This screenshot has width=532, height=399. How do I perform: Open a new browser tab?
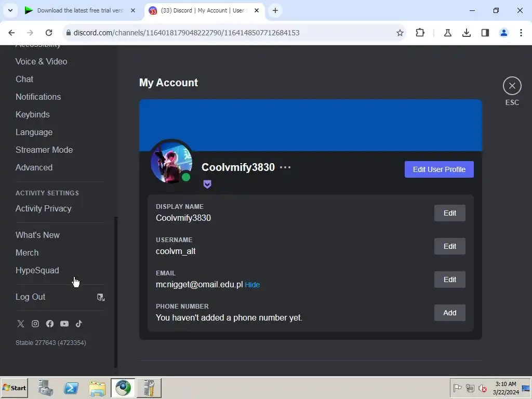(275, 10)
